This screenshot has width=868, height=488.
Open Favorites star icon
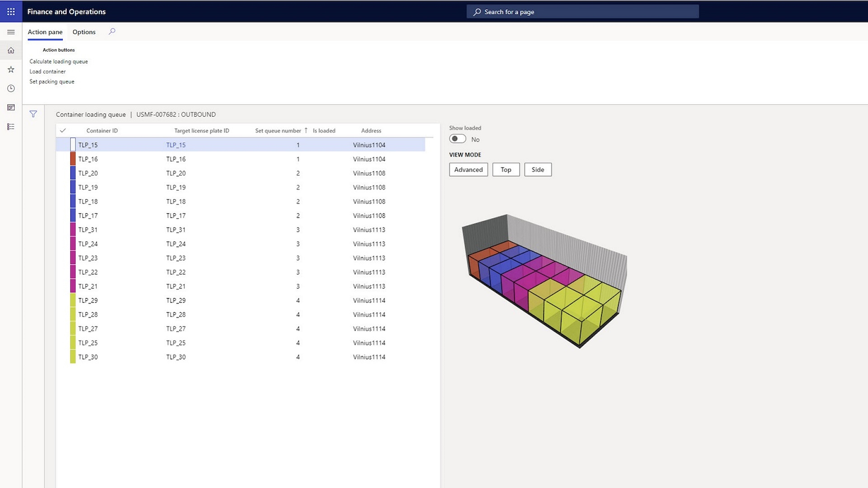[x=11, y=70]
